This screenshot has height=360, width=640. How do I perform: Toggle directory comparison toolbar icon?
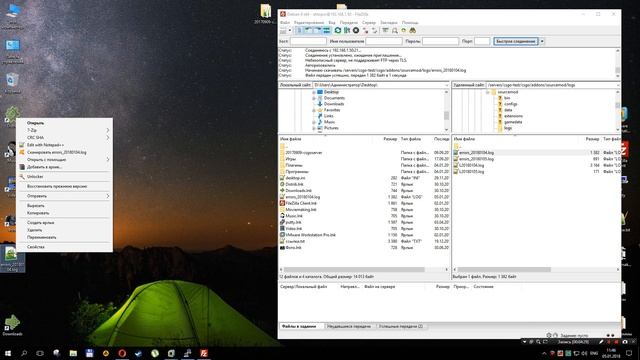(395, 31)
